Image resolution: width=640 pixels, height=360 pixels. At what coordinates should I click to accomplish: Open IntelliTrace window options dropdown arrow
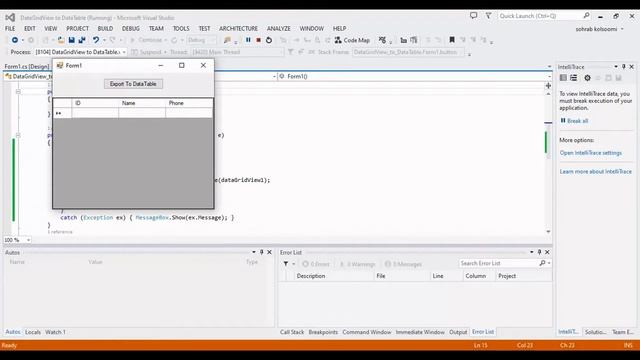pyautogui.click(x=616, y=67)
